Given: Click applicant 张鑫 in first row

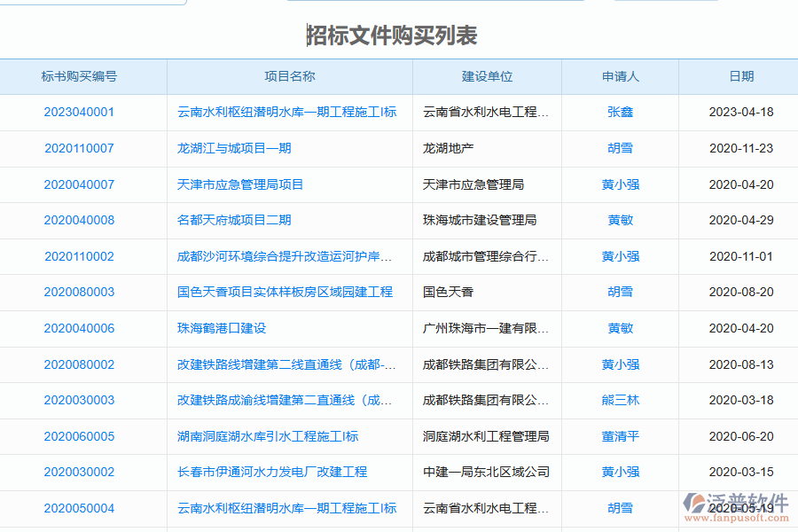Looking at the screenshot, I should point(621,113).
